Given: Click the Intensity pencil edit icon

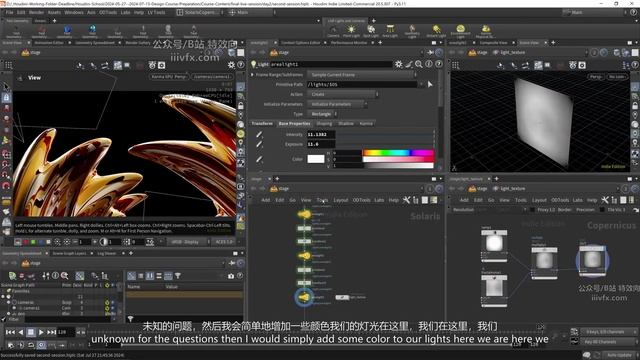Looking at the screenshot, I should pos(259,134).
